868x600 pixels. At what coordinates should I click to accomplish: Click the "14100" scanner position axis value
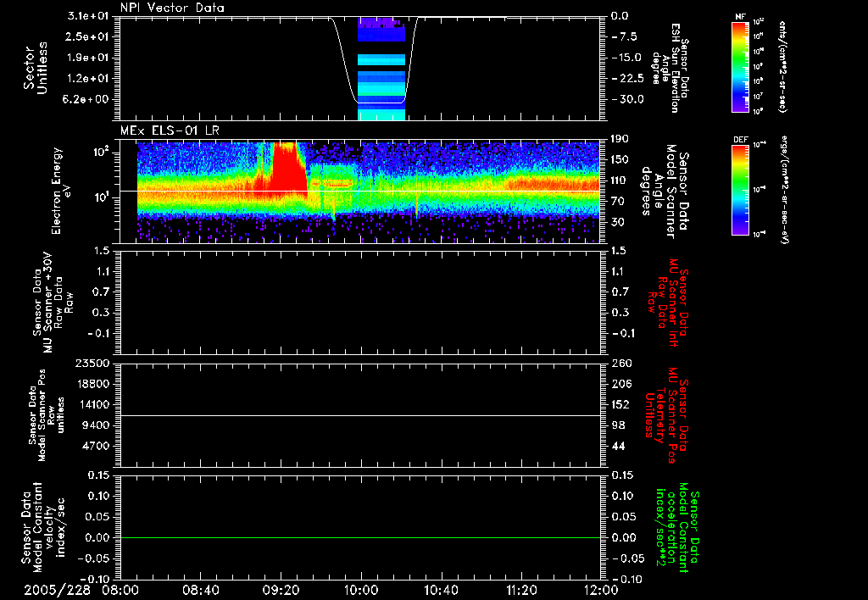click(92, 404)
